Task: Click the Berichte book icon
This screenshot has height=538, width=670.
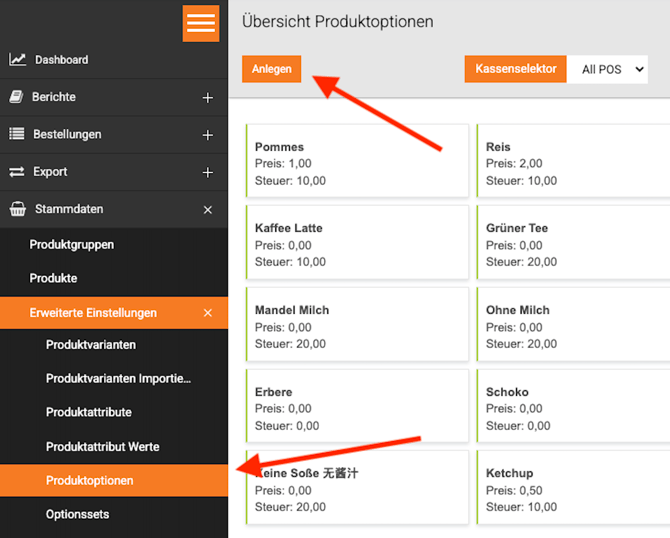Action: point(16,97)
